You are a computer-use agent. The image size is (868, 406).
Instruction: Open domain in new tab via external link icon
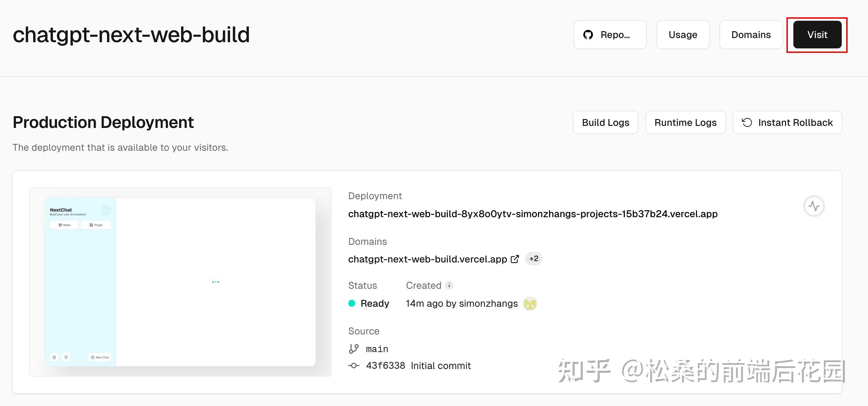(x=515, y=259)
